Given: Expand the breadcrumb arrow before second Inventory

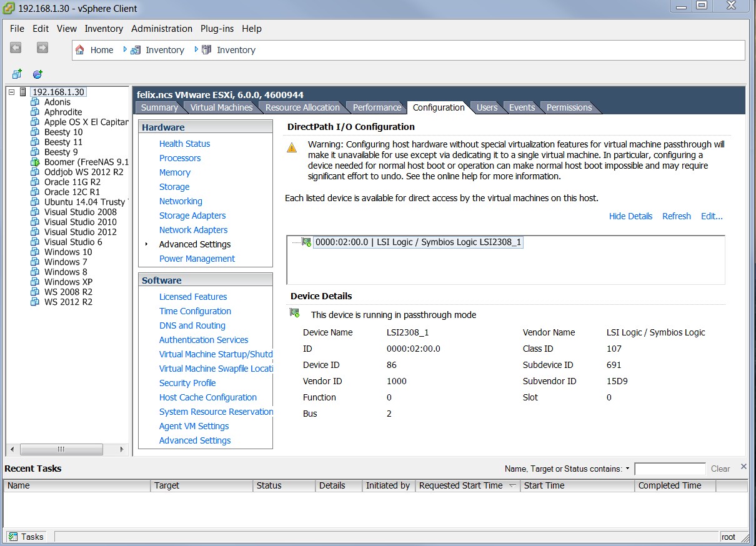Looking at the screenshot, I should (196, 49).
